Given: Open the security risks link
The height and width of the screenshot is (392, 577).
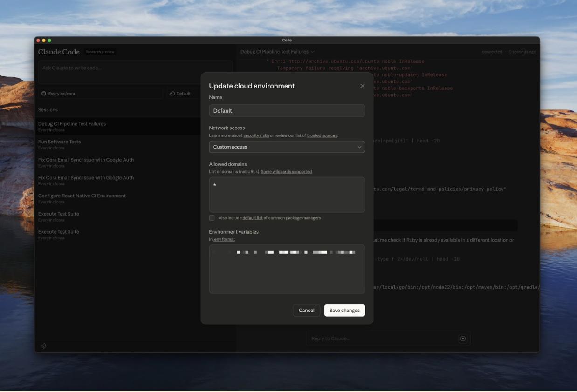Looking at the screenshot, I should (x=256, y=135).
